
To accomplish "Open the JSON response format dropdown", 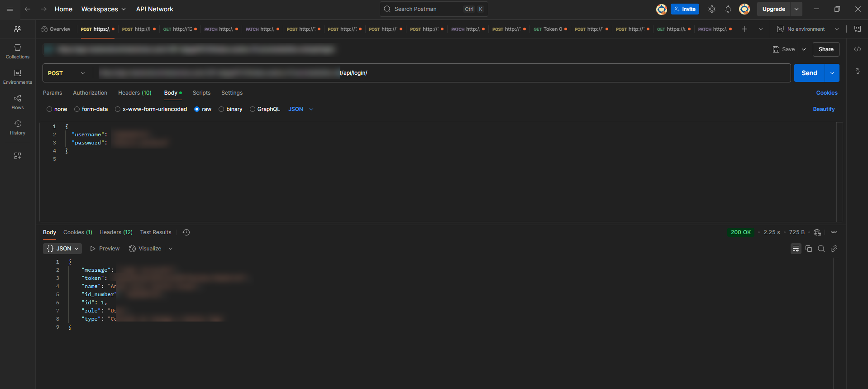I will 63,249.
